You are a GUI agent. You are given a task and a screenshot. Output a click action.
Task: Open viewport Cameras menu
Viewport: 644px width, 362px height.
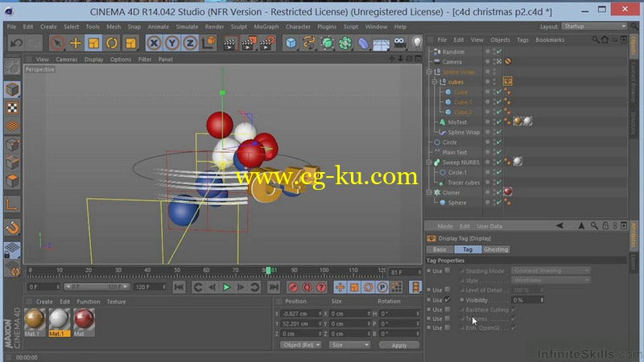point(67,60)
